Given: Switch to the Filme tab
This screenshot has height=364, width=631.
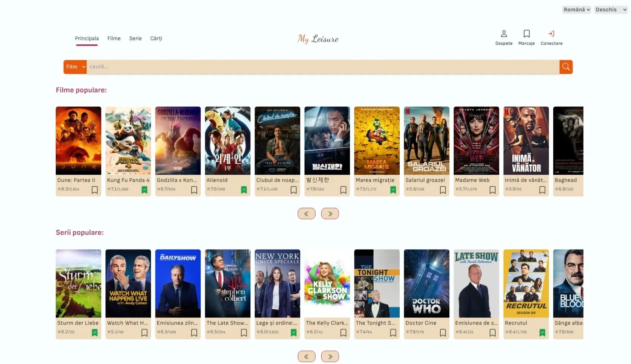Looking at the screenshot, I should point(114,38).
